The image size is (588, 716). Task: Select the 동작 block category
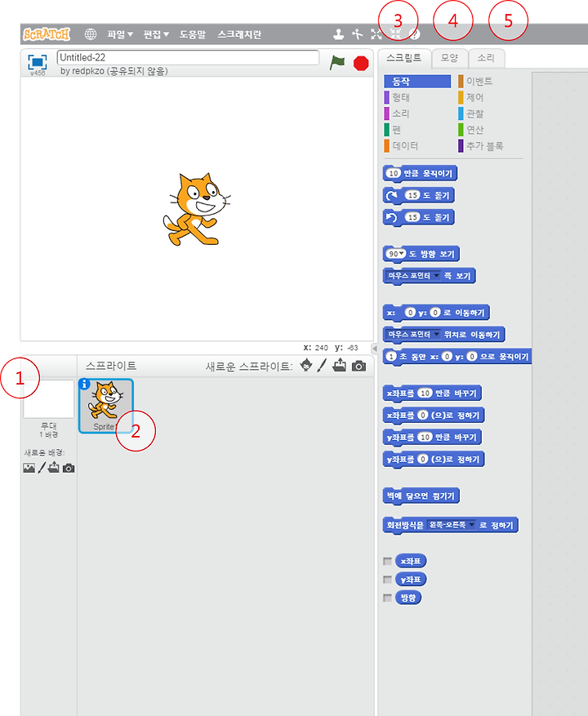click(x=417, y=82)
